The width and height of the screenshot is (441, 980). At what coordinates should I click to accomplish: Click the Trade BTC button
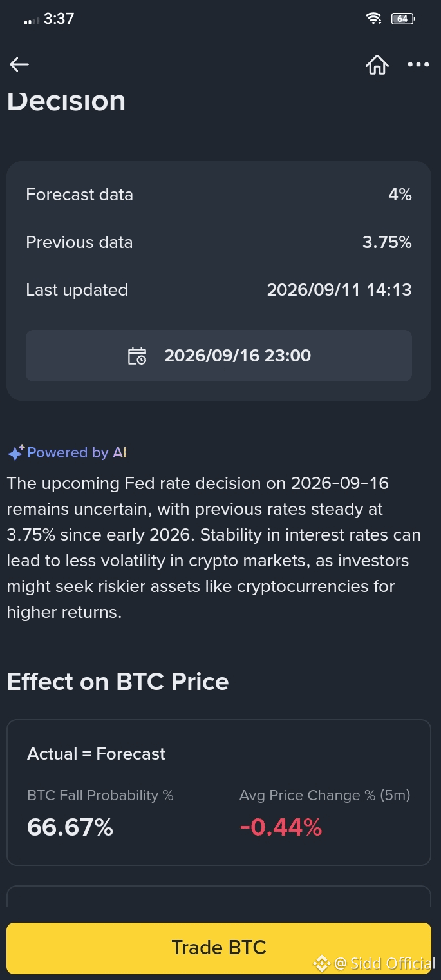point(219,948)
